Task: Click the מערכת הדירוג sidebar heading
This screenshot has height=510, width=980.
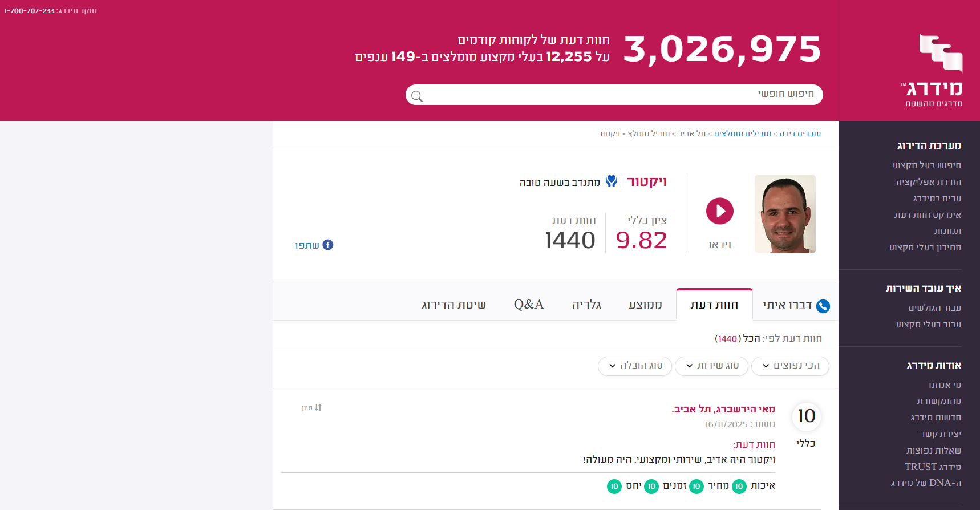Action: [929, 146]
